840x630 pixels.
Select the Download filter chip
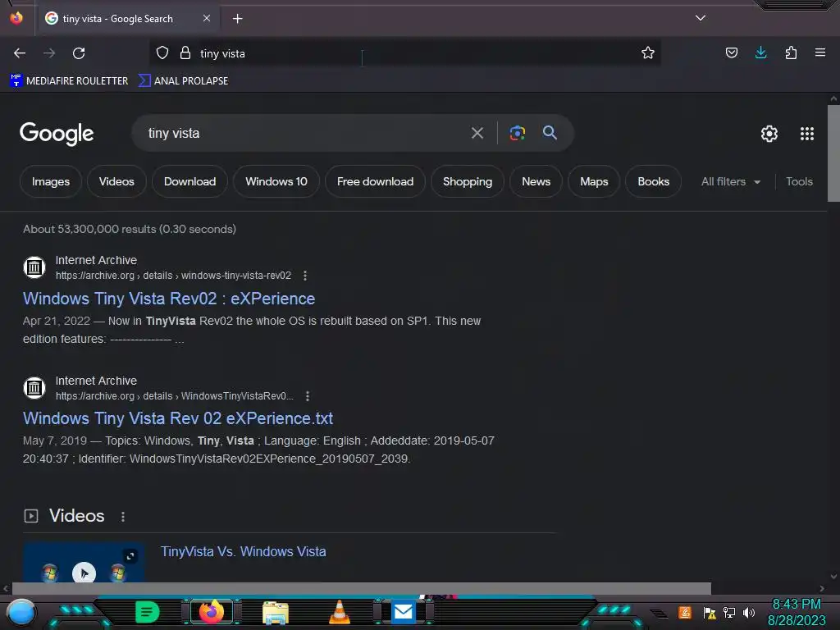point(189,181)
